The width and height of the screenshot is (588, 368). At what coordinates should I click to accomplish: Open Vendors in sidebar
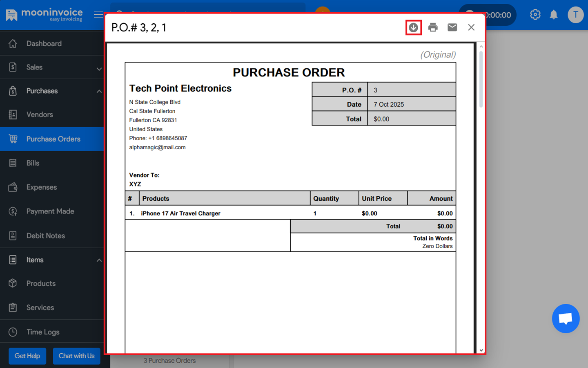40,115
